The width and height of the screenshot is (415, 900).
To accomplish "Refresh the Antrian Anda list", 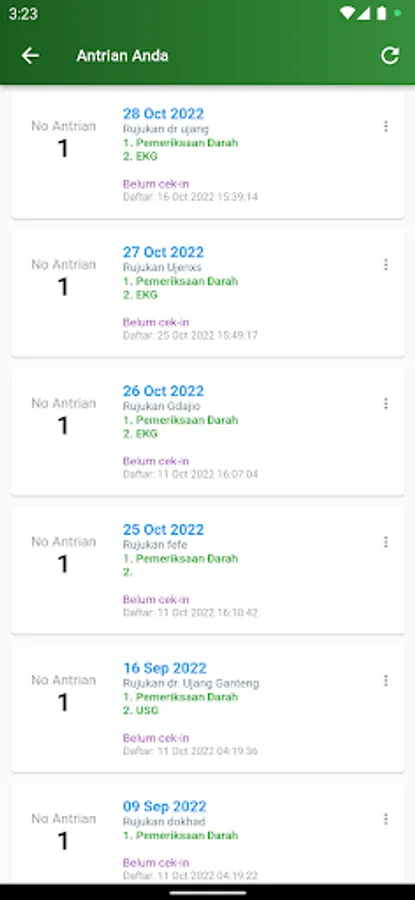I will pos(390,56).
